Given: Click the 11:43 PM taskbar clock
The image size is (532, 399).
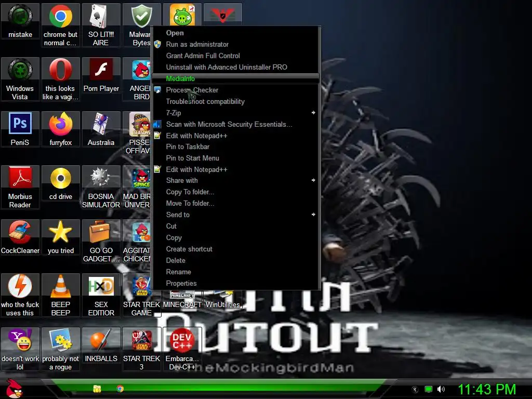Looking at the screenshot, I should coord(487,389).
